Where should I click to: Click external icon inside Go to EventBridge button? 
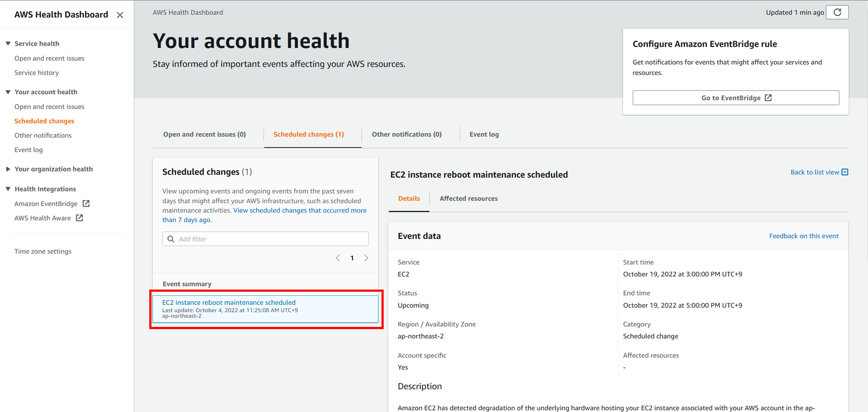(x=768, y=98)
